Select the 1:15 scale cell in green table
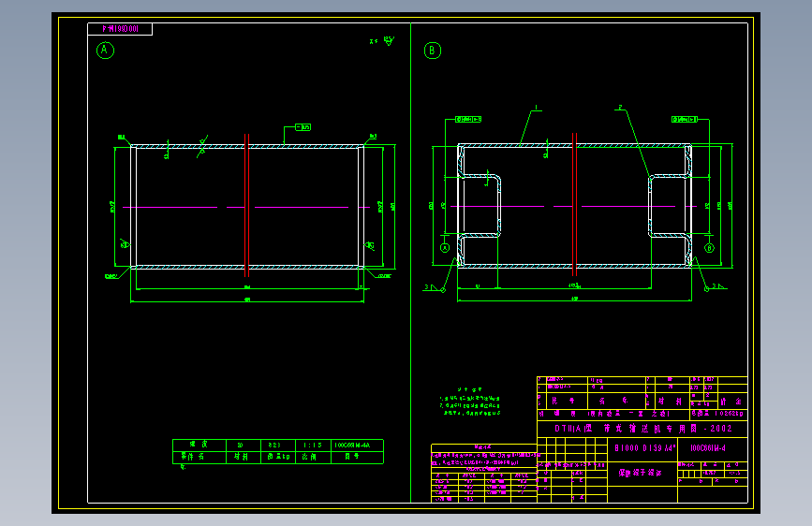 (x=312, y=446)
